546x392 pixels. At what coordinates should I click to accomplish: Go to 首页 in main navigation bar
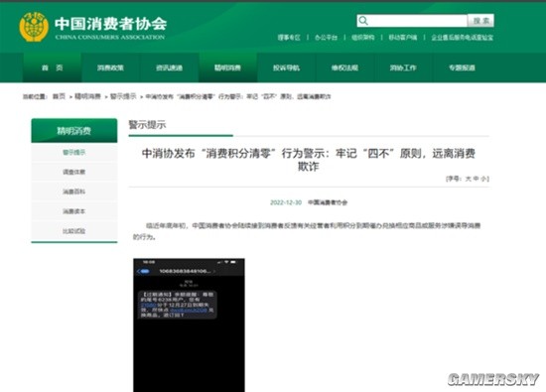click(x=53, y=67)
